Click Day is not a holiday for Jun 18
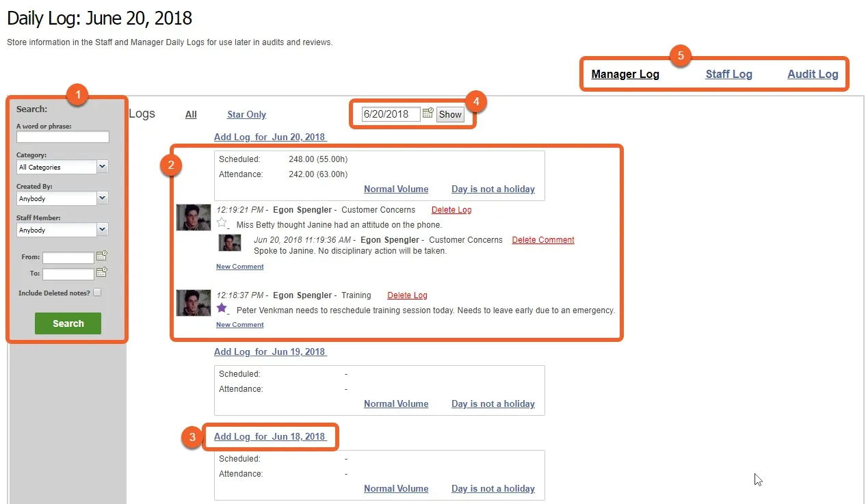Image resolution: width=866 pixels, height=504 pixels. (493, 489)
